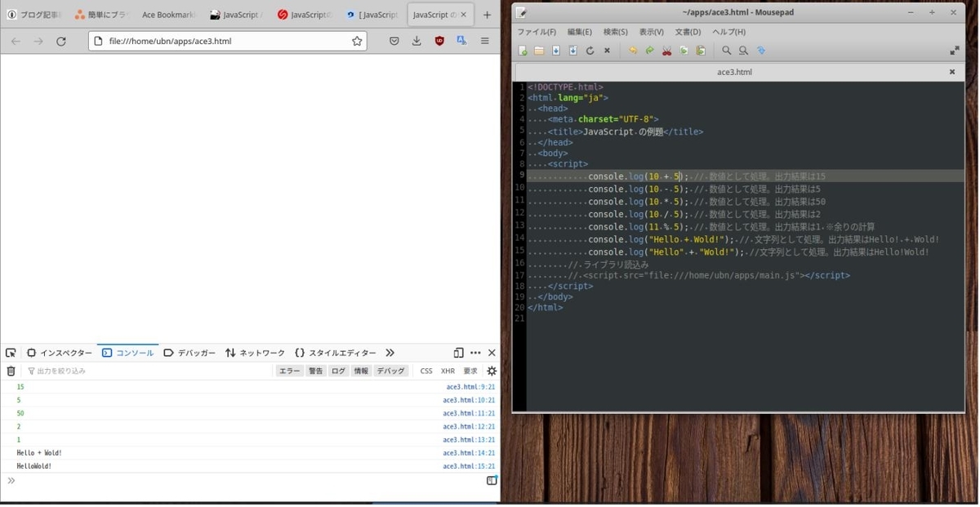The width and height of the screenshot is (980, 507).
Task: Clear console output with trash icon
Action: (11, 371)
